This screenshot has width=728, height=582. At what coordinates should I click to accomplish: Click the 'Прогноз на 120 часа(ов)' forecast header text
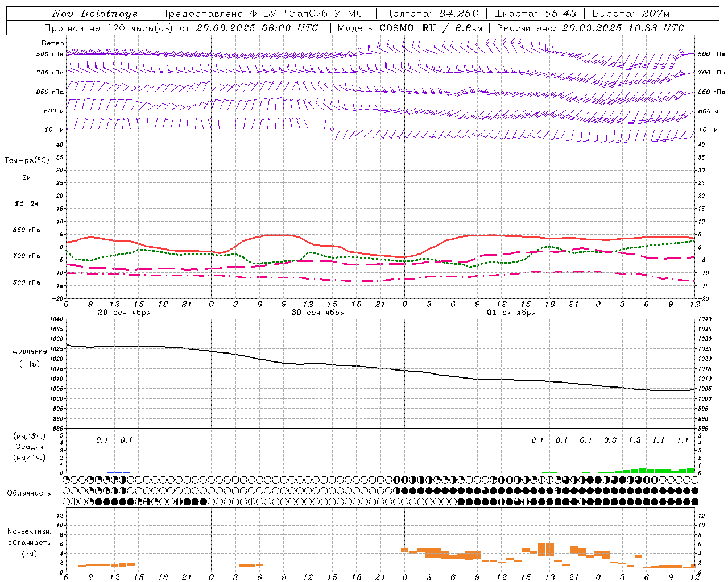point(109,28)
